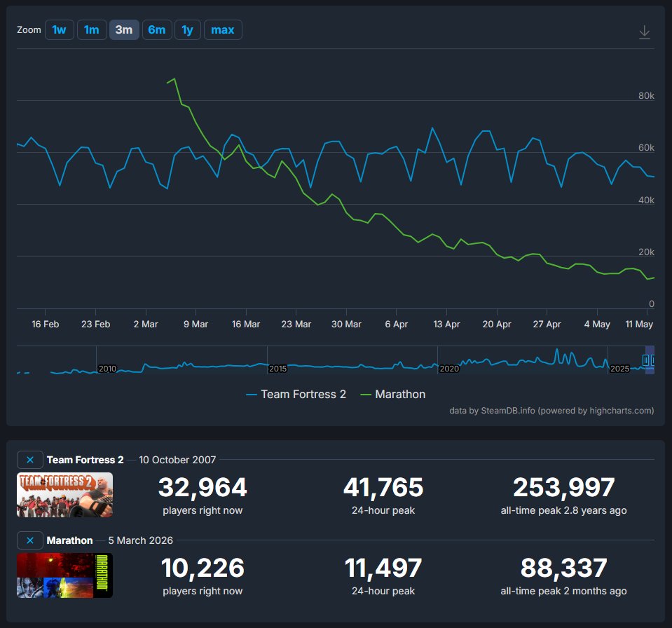The width and height of the screenshot is (672, 628).
Task: Click the 88,337 all-time peak value
Action: [x=563, y=568]
